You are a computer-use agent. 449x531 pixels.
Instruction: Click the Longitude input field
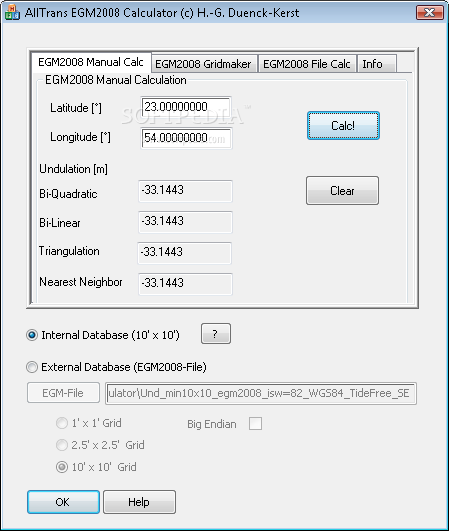(186, 138)
